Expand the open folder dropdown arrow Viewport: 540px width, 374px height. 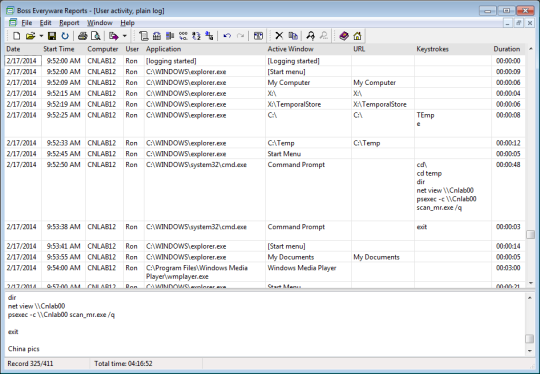[x=41, y=36]
